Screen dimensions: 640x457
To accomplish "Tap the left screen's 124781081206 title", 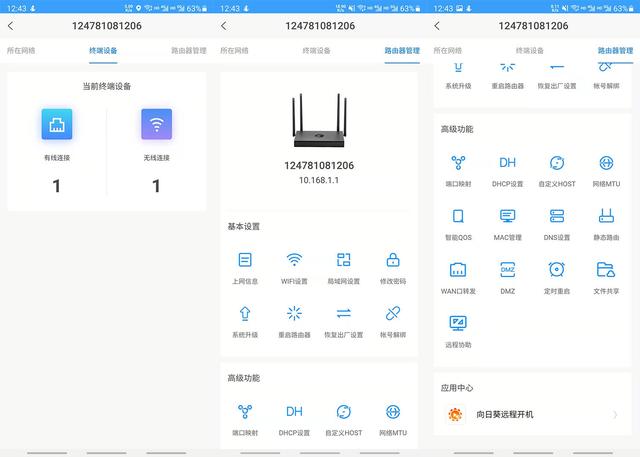I will [x=107, y=26].
